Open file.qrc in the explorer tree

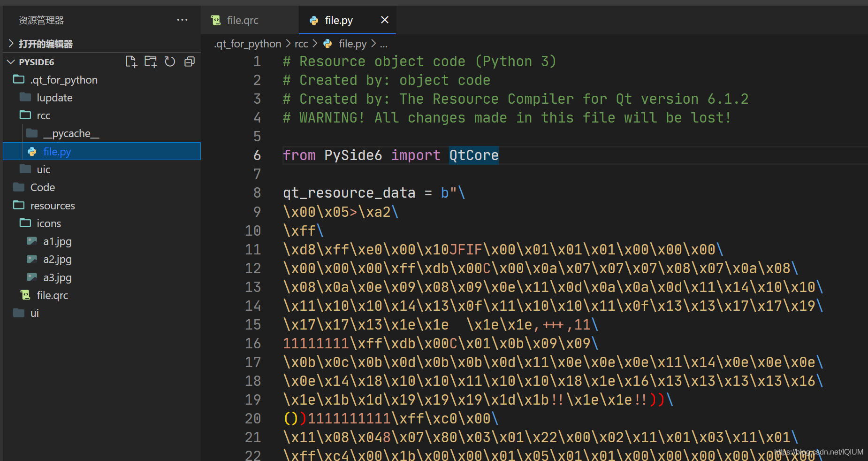tap(102, 295)
